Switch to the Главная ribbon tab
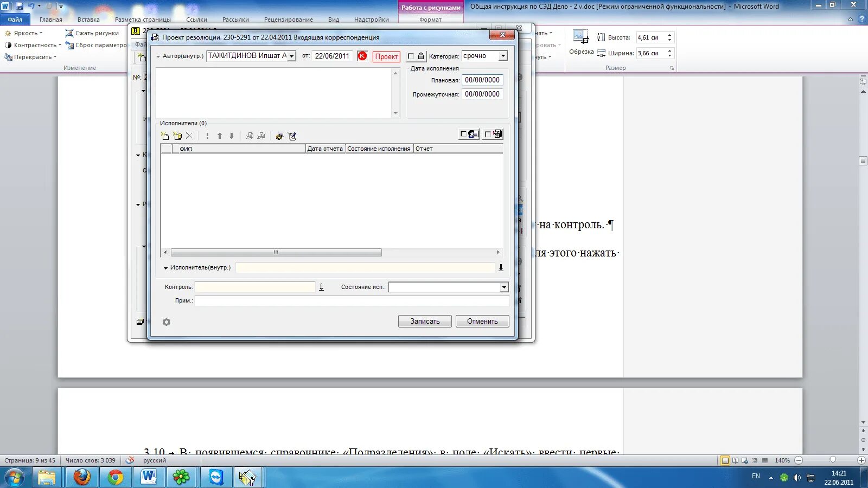868x488 pixels. pos(51,20)
